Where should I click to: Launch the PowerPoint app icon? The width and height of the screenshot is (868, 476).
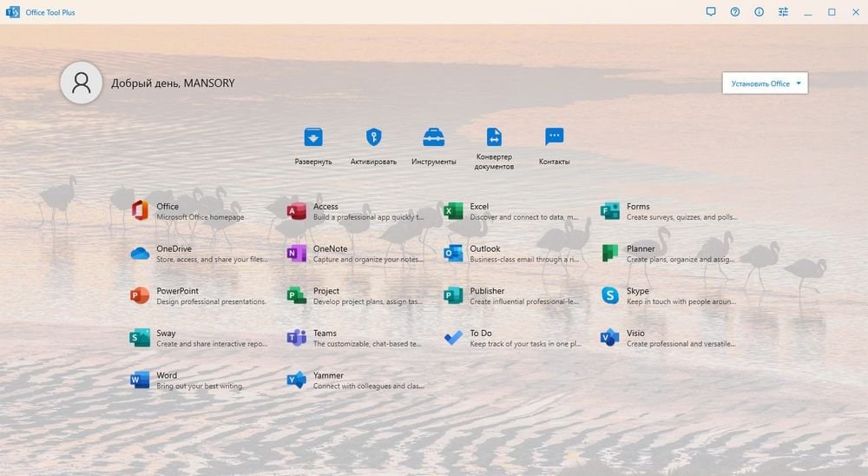[x=140, y=296]
